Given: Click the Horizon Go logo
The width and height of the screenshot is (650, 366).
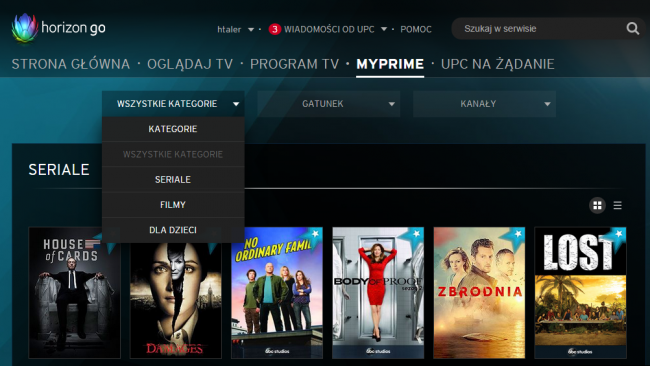Looking at the screenshot, I should coord(58,28).
